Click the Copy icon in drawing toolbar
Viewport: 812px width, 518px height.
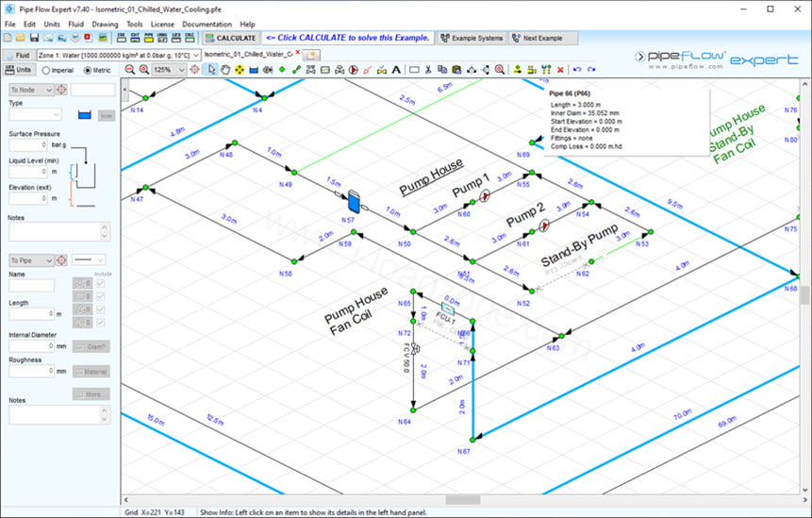tap(442, 70)
